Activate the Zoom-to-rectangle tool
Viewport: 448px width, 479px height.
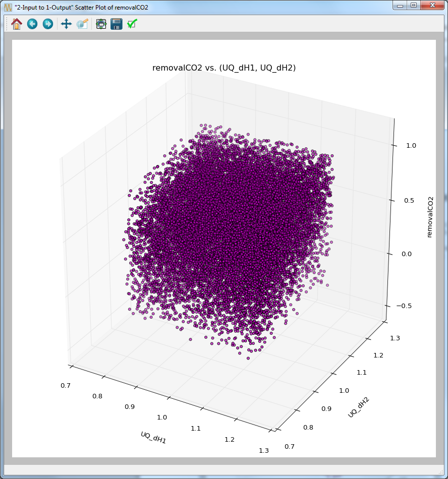[83, 24]
